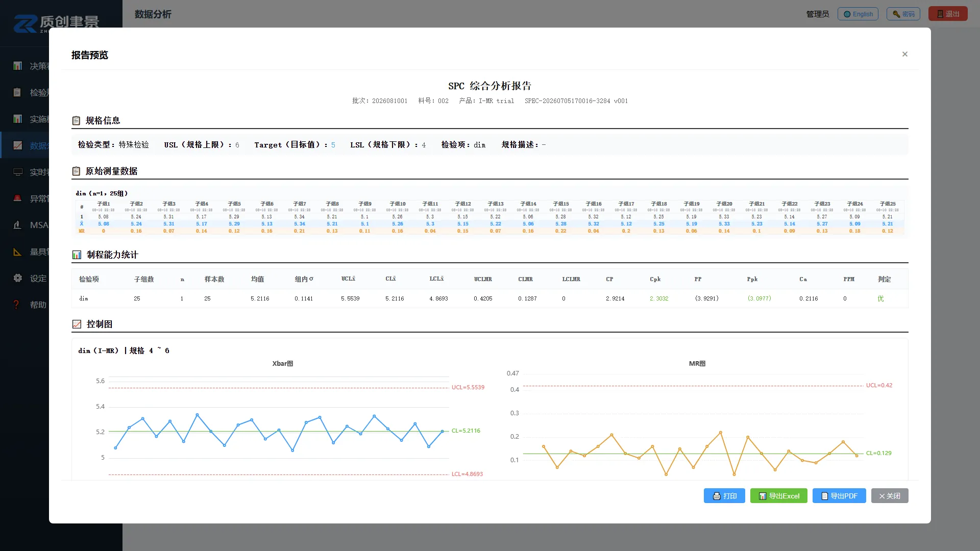Image resolution: width=980 pixels, height=551 pixels.
Task: Open the MSA menu item
Action: 39,225
